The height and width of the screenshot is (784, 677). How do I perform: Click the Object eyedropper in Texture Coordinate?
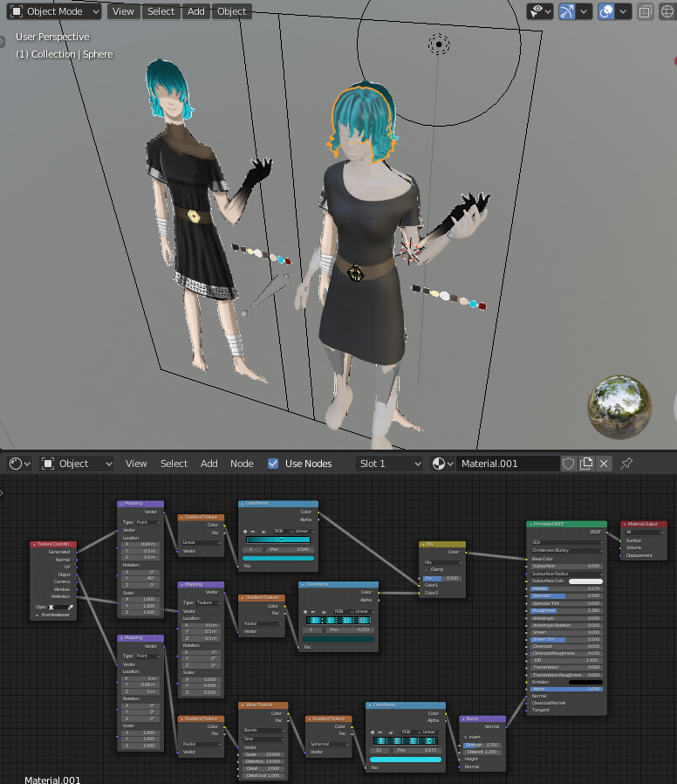tap(71, 607)
